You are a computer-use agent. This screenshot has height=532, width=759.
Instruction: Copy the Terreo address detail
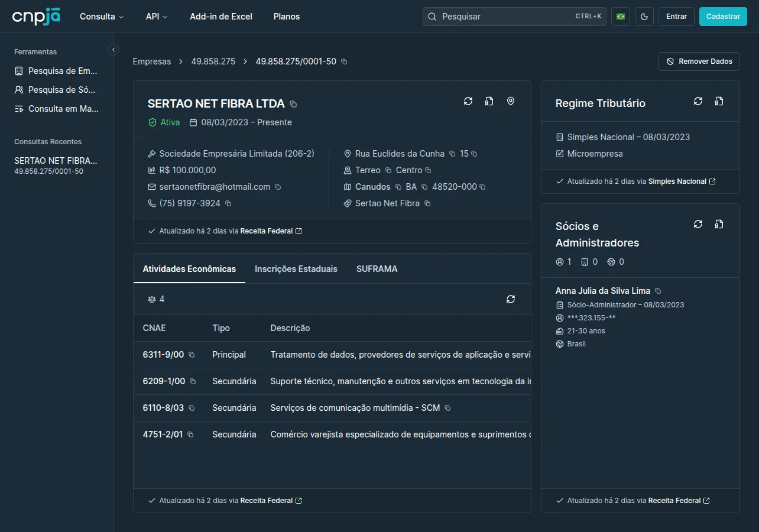388,170
